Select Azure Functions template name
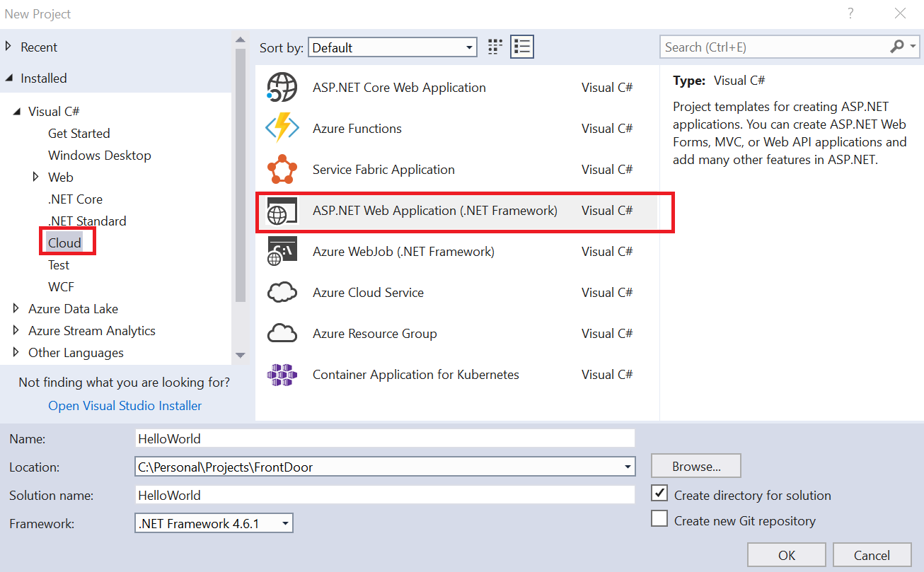Screen dimensions: 924x572 pyautogui.click(x=357, y=129)
